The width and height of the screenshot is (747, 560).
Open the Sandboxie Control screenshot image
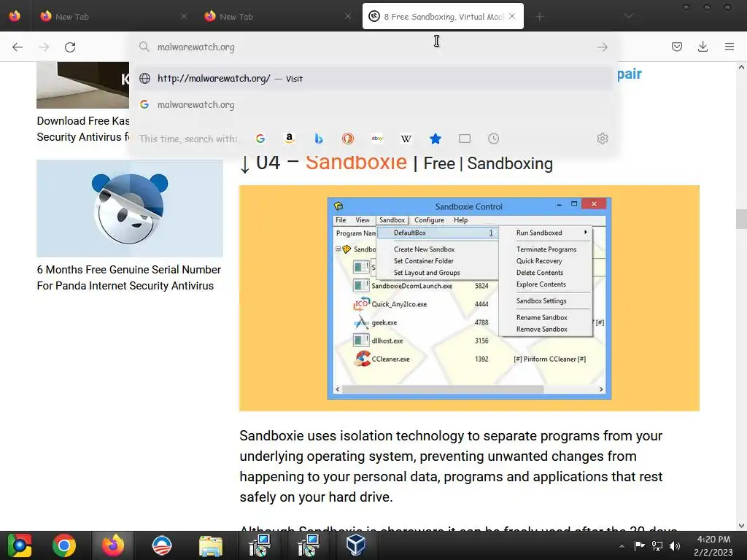tap(469, 298)
